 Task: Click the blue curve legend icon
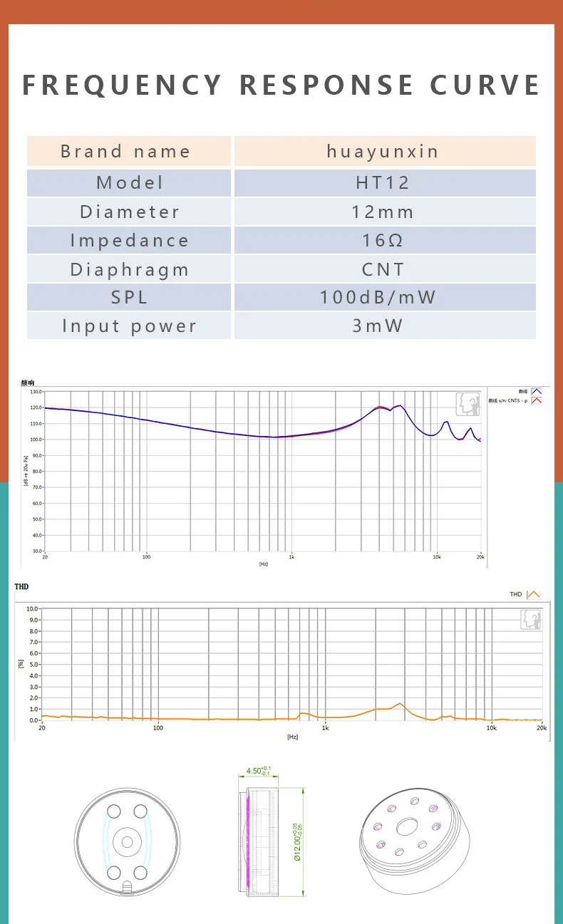[537, 391]
